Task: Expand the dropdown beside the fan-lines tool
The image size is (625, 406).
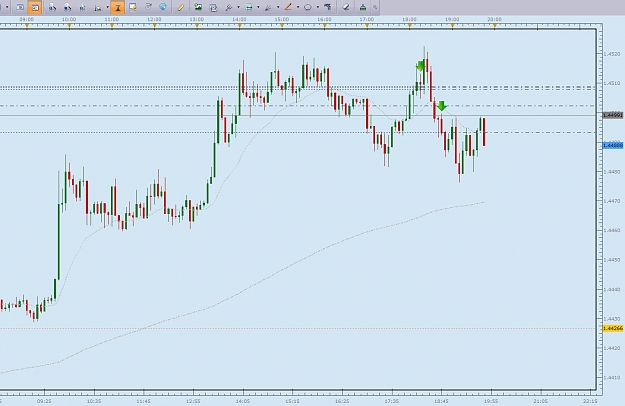Action: coord(278,7)
